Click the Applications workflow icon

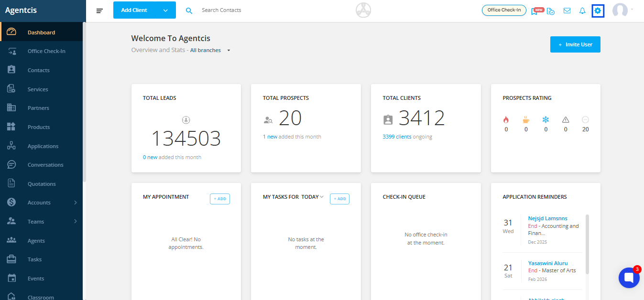pyautogui.click(x=12, y=146)
